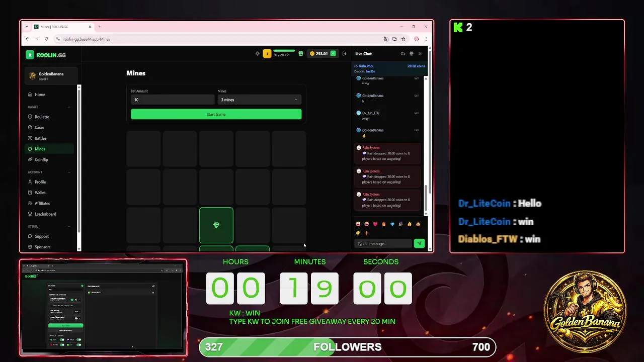Screen dimensions: 644x362
Task: Open the tab search dropdown chevron
Action: pos(27,27)
